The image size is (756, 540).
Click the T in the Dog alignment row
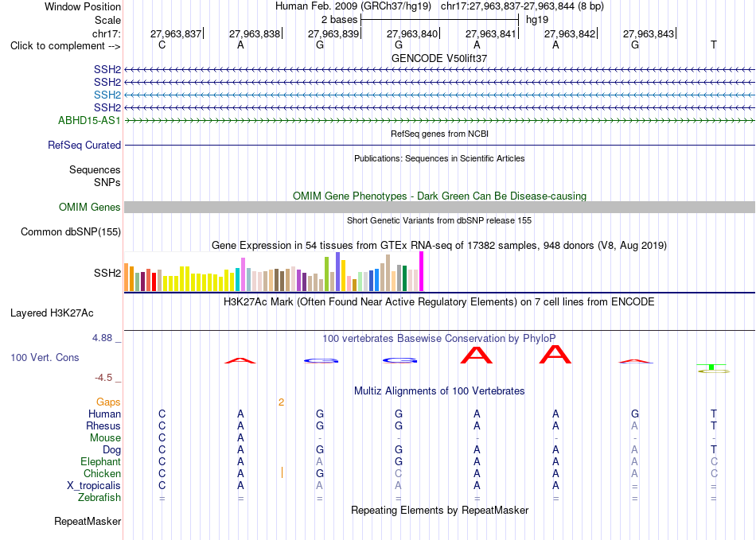click(x=714, y=450)
